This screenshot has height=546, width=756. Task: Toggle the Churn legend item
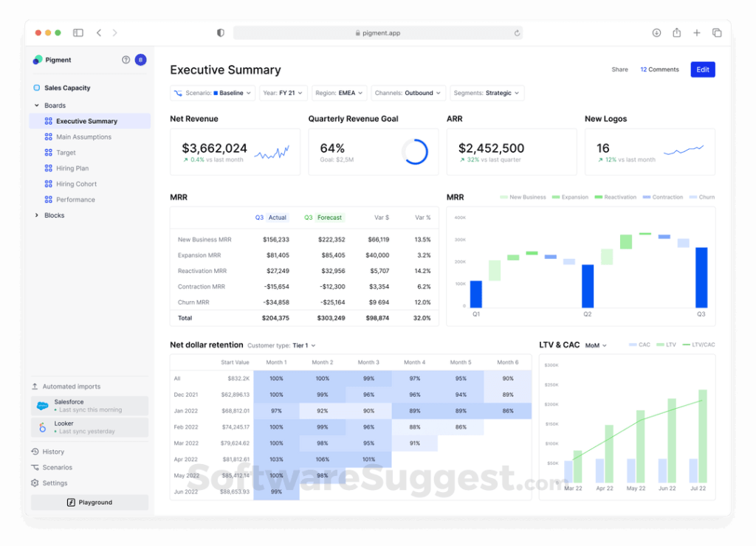(701, 197)
